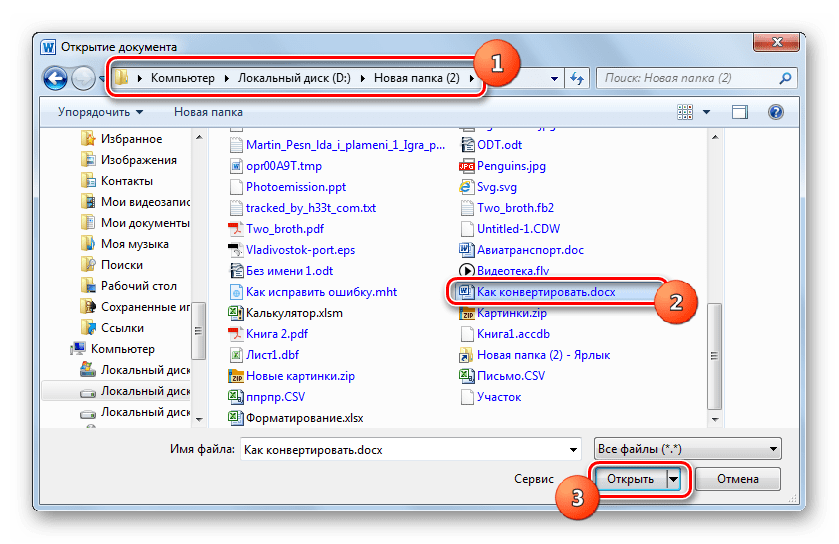Select the file Photoemission.ppt
The image size is (839, 544).
point(296,187)
